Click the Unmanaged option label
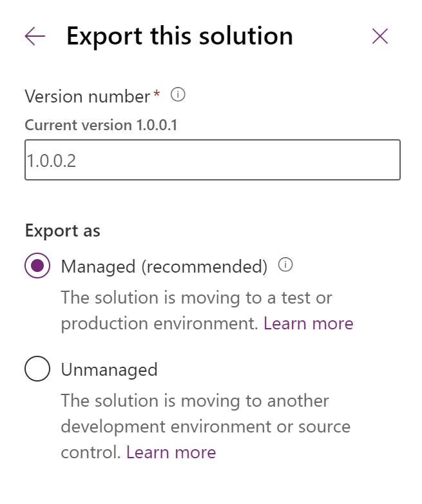 pos(109,369)
